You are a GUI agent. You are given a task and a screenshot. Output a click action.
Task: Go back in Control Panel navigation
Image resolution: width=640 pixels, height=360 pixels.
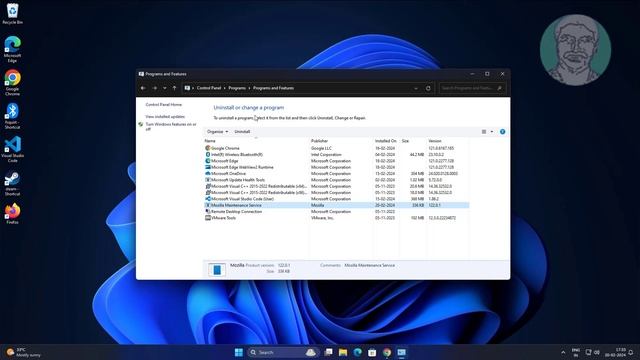coord(143,88)
